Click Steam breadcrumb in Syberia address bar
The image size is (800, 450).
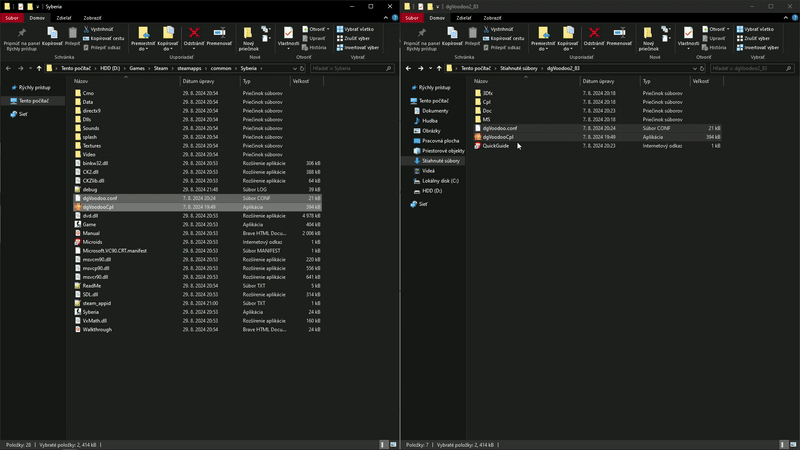pyautogui.click(x=161, y=68)
